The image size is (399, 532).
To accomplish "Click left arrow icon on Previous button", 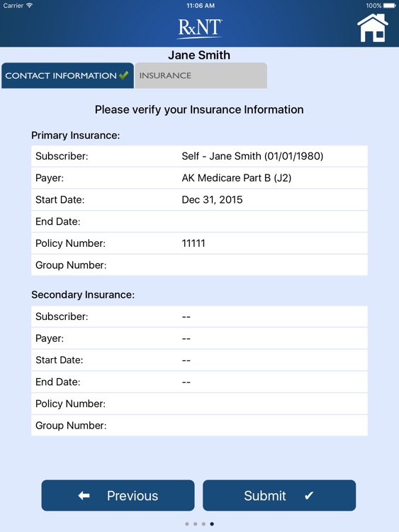I will [84, 496].
